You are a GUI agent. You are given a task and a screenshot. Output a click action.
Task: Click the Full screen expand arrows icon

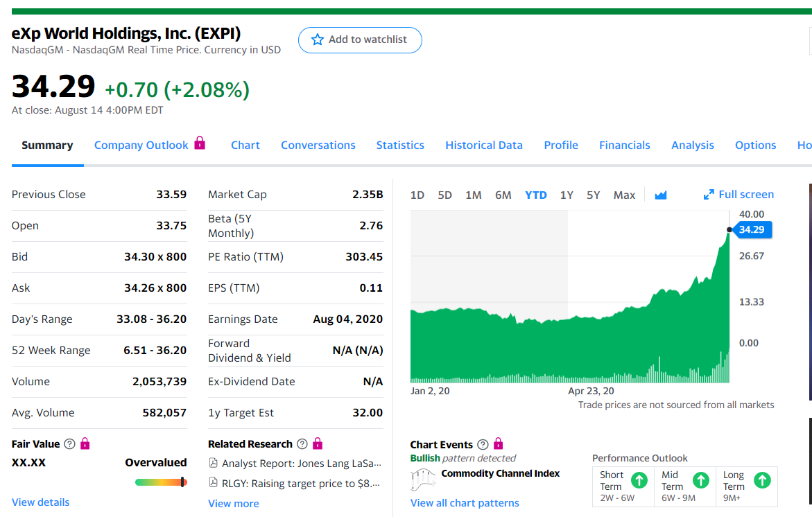tap(709, 195)
